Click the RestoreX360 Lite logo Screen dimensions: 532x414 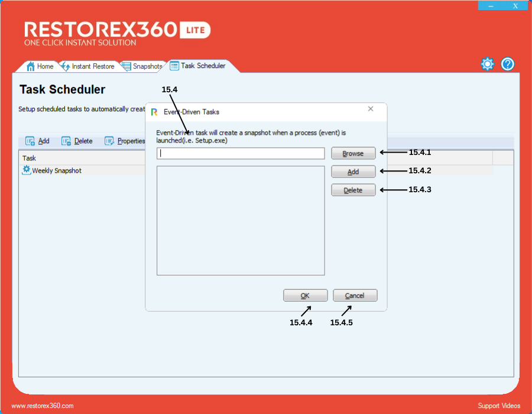click(117, 34)
